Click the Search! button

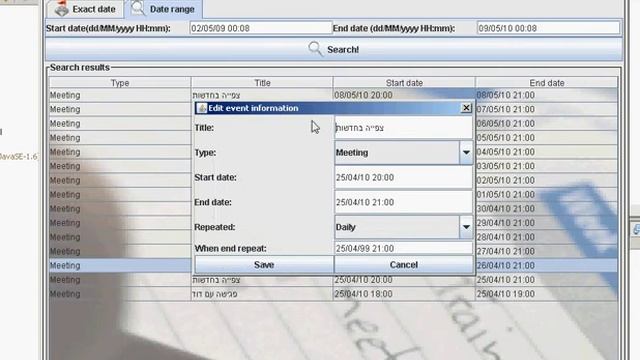click(x=334, y=49)
